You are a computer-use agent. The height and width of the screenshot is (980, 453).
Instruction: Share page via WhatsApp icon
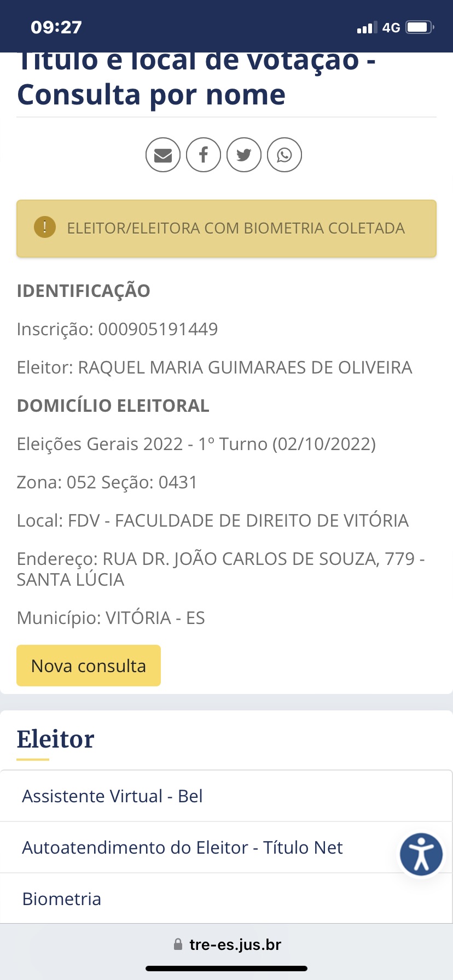click(x=284, y=155)
